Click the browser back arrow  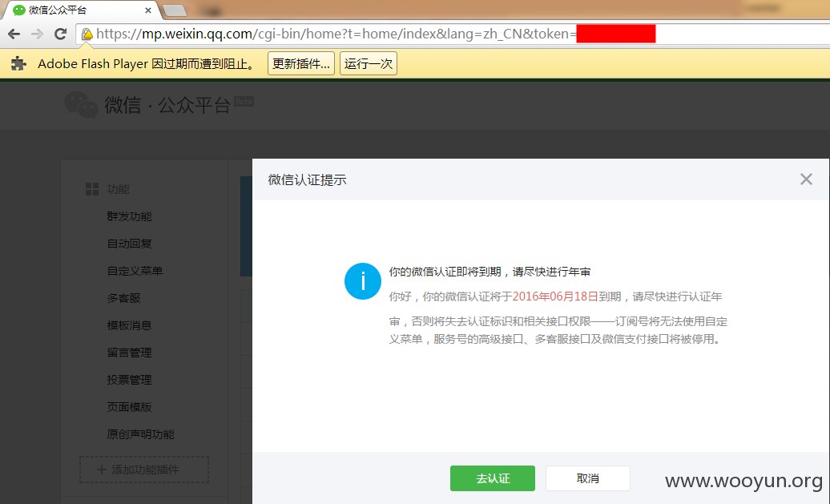pos(14,34)
